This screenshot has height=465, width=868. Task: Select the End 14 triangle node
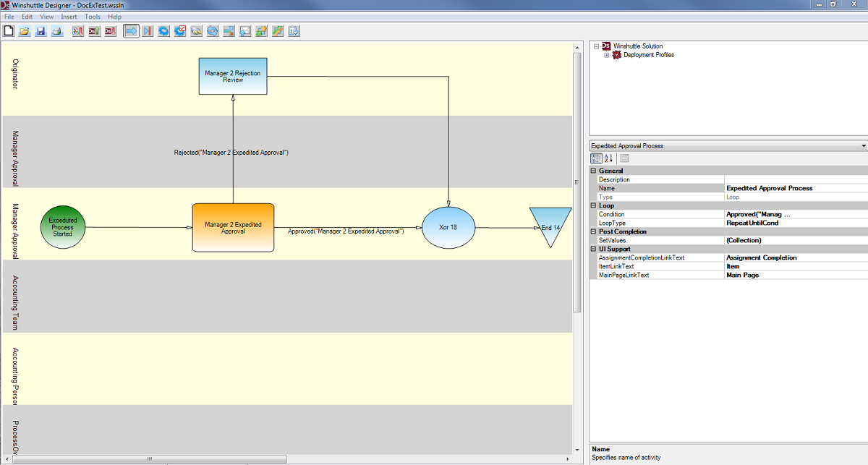551,227
